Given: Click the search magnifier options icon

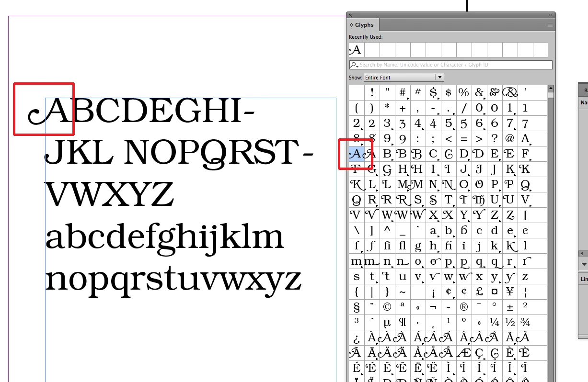Looking at the screenshot, I should [355, 65].
